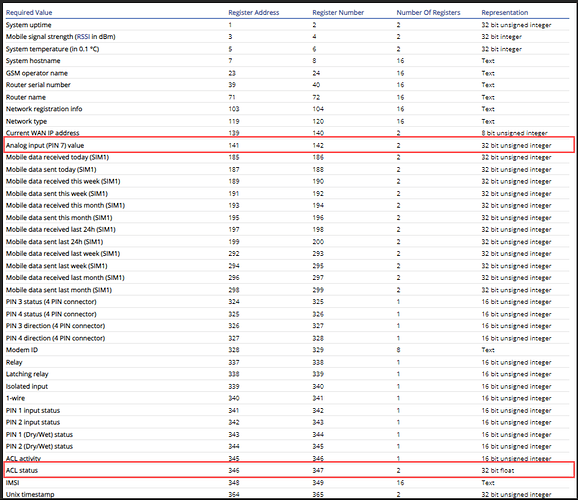Select the System uptime row label
This screenshot has height=500, width=578.
pyautogui.click(x=28, y=25)
